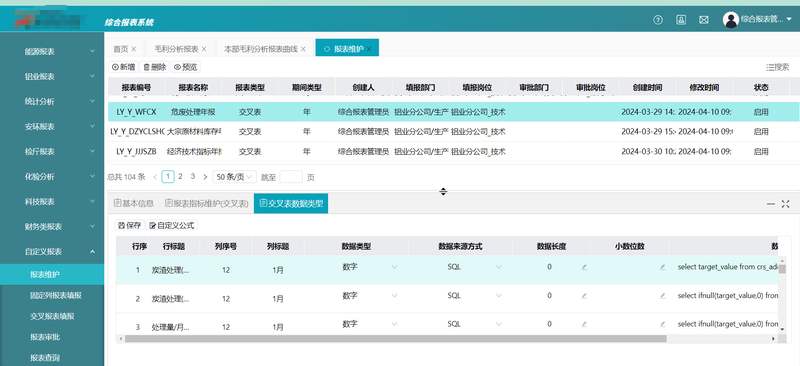The height and width of the screenshot is (366, 800).
Task: Expand the lower panel to fullscreen
Action: tap(785, 204)
